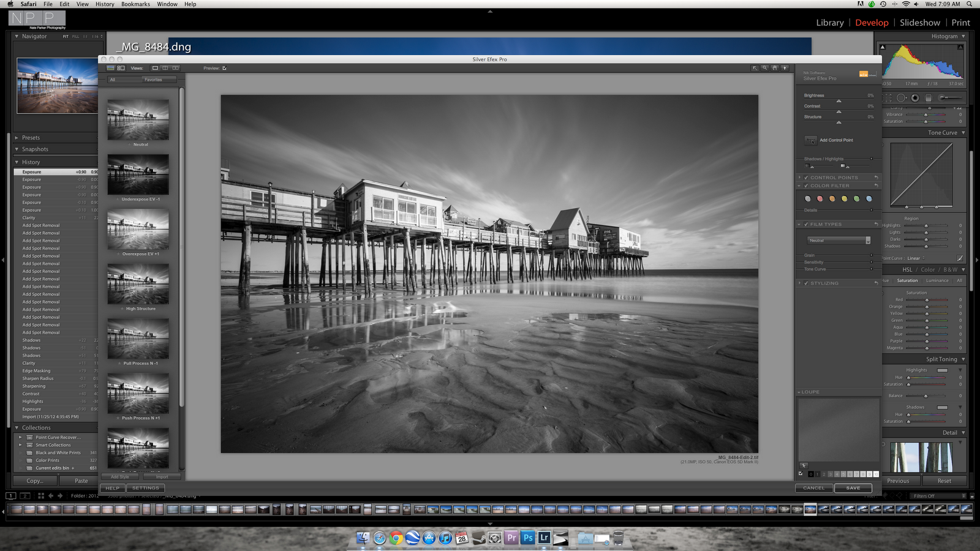Open Lightroom from the Dock
Image resolution: width=980 pixels, height=551 pixels.
545,538
